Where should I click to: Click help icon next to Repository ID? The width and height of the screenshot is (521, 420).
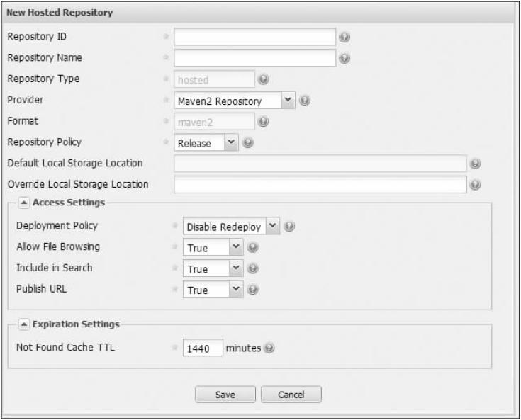pos(345,37)
